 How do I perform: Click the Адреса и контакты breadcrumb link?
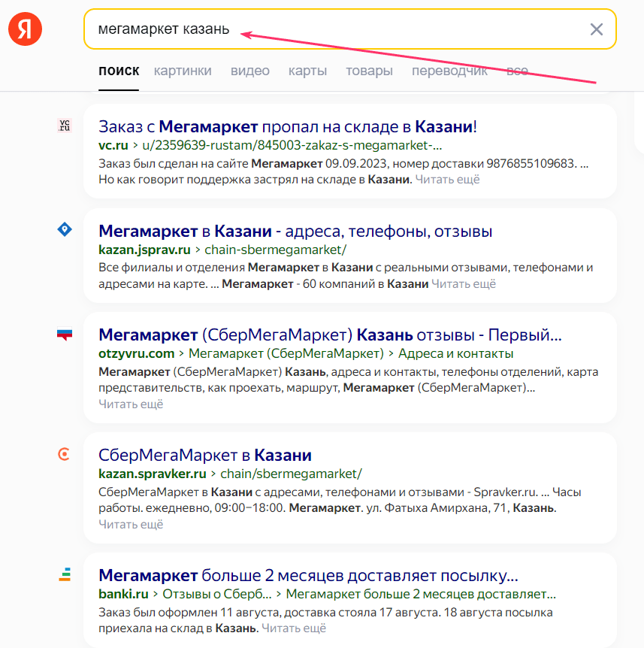tap(455, 354)
